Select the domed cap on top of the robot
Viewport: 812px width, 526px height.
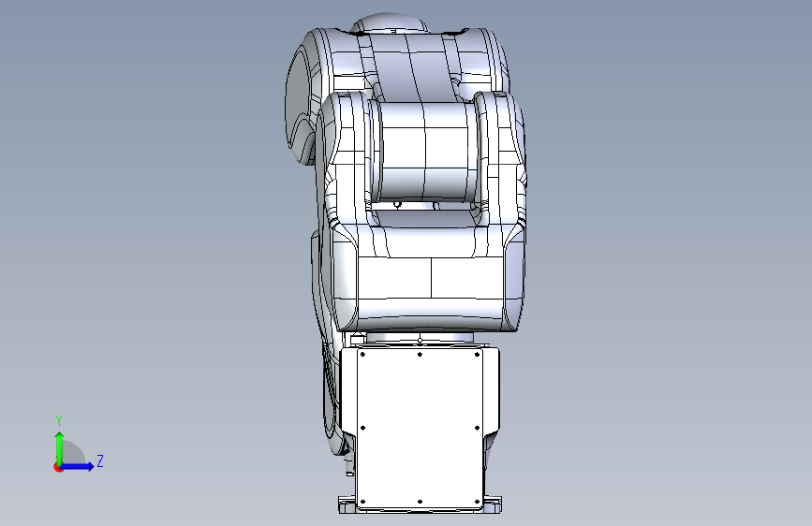(x=391, y=22)
